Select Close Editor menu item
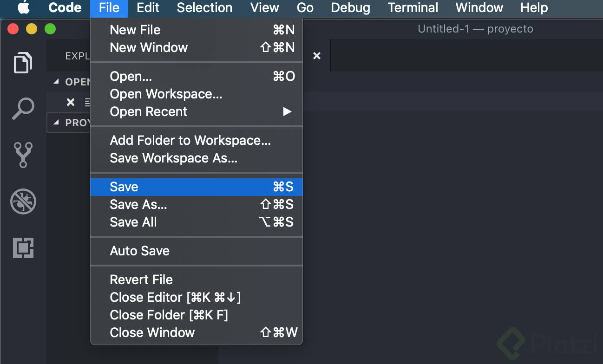Viewport: 603px width, 364px height. pyautogui.click(x=197, y=297)
